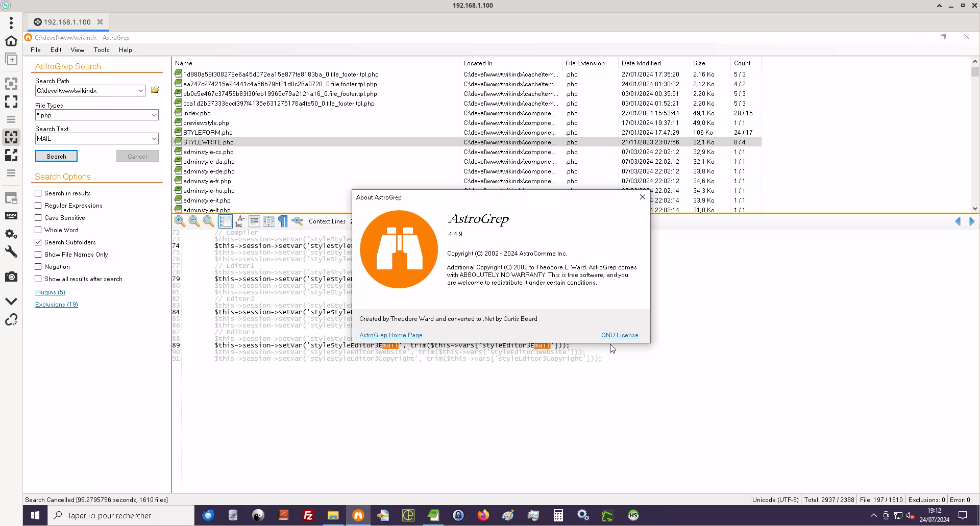The image size is (980, 526).
Task: Go to next match blue arrow
Action: pyautogui.click(x=972, y=221)
